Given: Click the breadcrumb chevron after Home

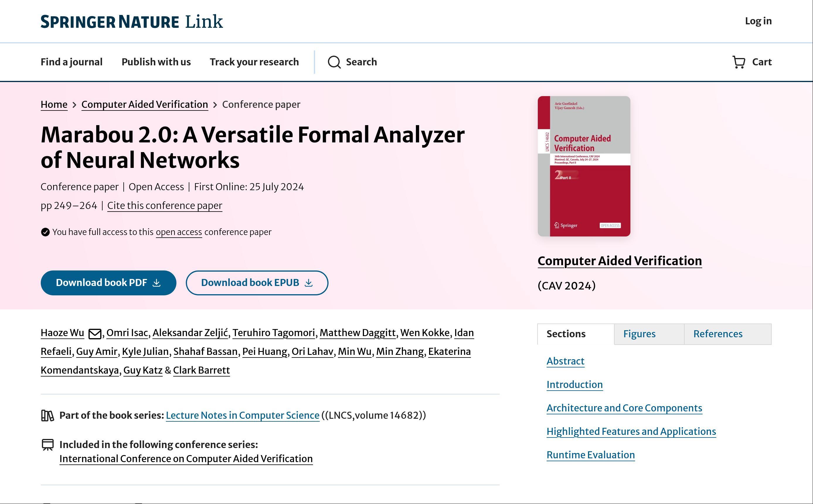Looking at the screenshot, I should coord(74,105).
